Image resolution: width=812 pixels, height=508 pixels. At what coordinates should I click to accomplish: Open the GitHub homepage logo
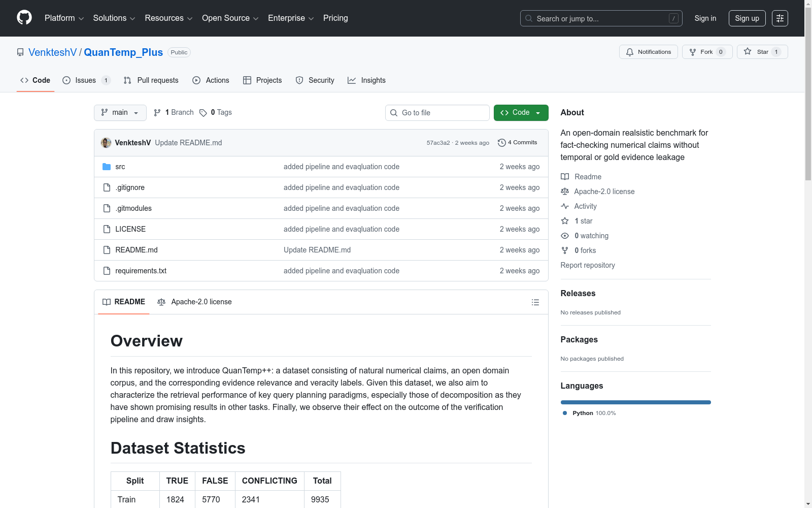click(x=24, y=18)
